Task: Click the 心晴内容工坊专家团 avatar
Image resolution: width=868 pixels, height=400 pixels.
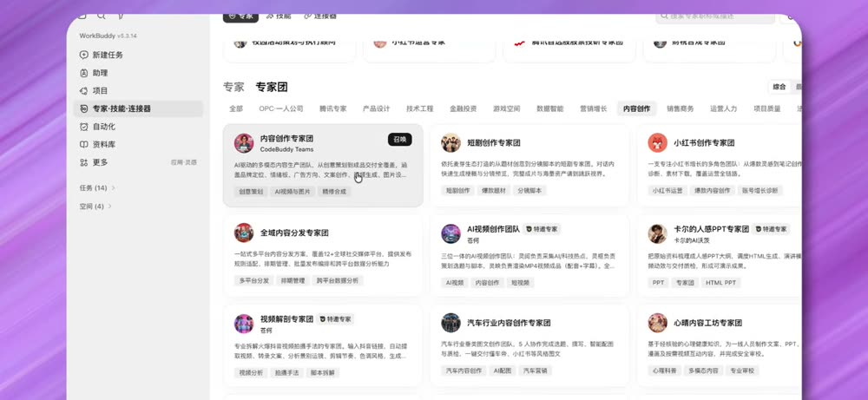Action: 658,323
